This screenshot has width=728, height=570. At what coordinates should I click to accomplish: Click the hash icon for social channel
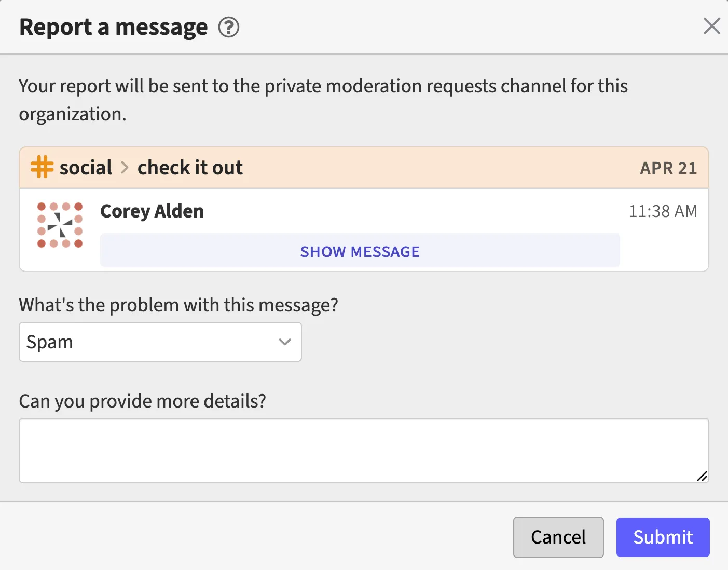click(x=42, y=168)
